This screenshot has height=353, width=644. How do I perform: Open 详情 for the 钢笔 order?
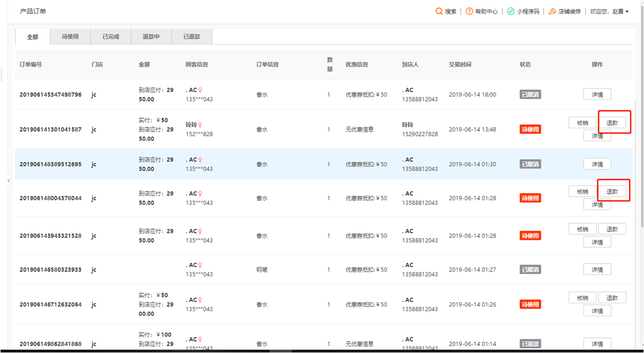(x=597, y=269)
